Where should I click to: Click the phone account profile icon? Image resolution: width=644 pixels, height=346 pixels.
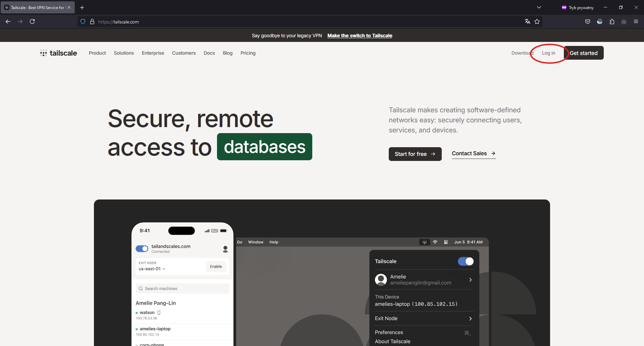point(225,249)
